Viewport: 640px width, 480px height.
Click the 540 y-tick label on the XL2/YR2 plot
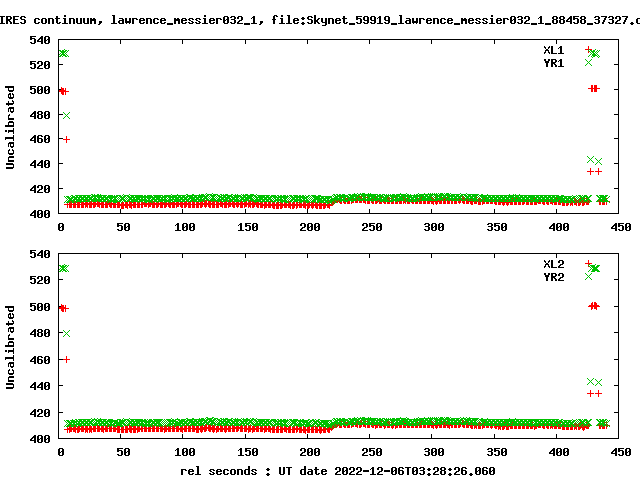40,254
